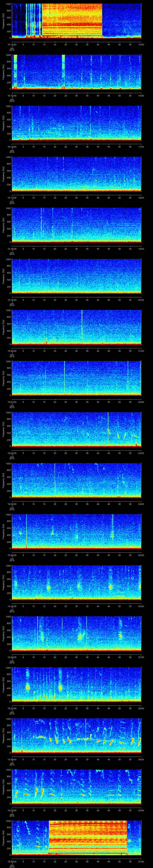The image size is (153, 868).
Task: Click the 31:00 end time label
Action: (141, 862)
